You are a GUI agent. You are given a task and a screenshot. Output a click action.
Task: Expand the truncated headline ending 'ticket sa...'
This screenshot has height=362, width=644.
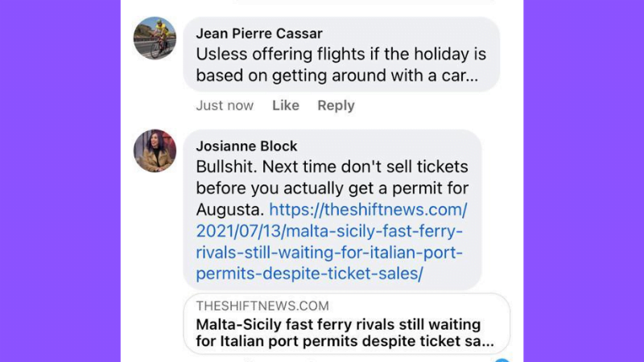tap(477, 341)
